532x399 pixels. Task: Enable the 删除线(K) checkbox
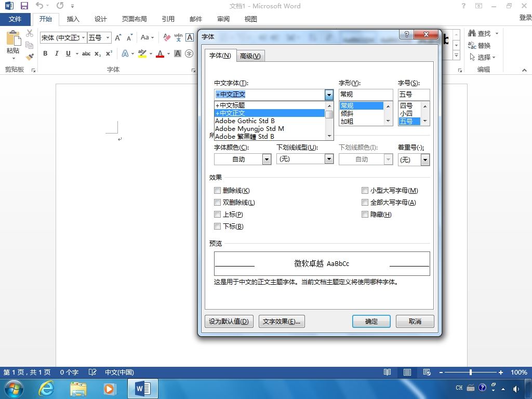pos(218,190)
